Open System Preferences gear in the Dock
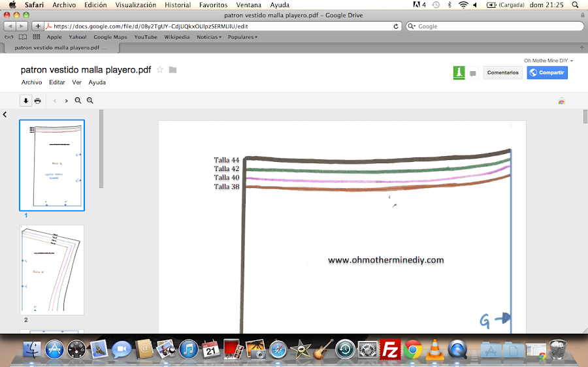588x367 pixels. click(367, 350)
